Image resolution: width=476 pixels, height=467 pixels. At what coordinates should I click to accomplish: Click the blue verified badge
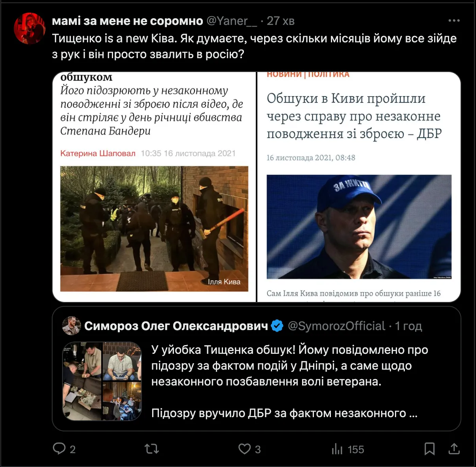coord(278,326)
